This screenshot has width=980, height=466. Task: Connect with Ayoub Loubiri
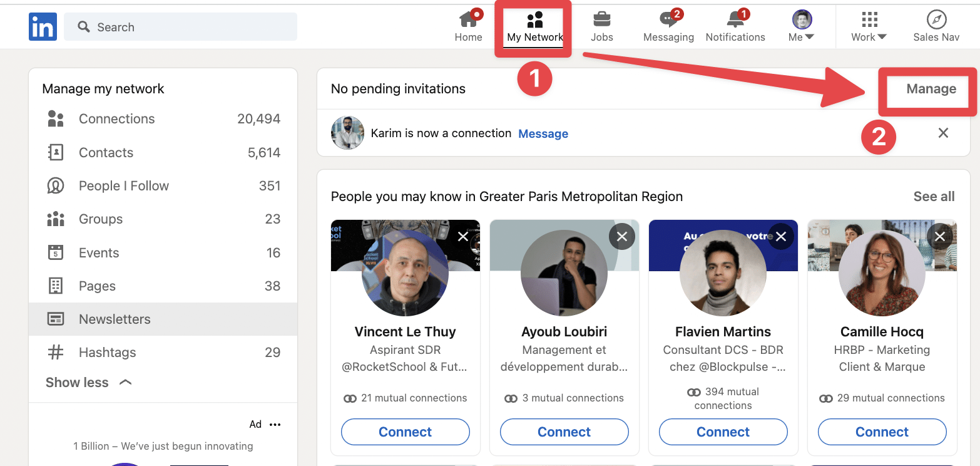point(564,432)
